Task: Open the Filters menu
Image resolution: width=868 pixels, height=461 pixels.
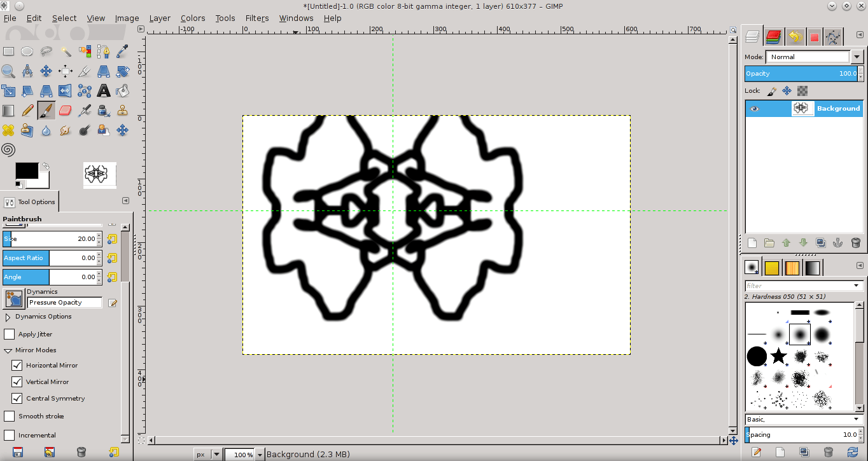Action: (x=257, y=18)
